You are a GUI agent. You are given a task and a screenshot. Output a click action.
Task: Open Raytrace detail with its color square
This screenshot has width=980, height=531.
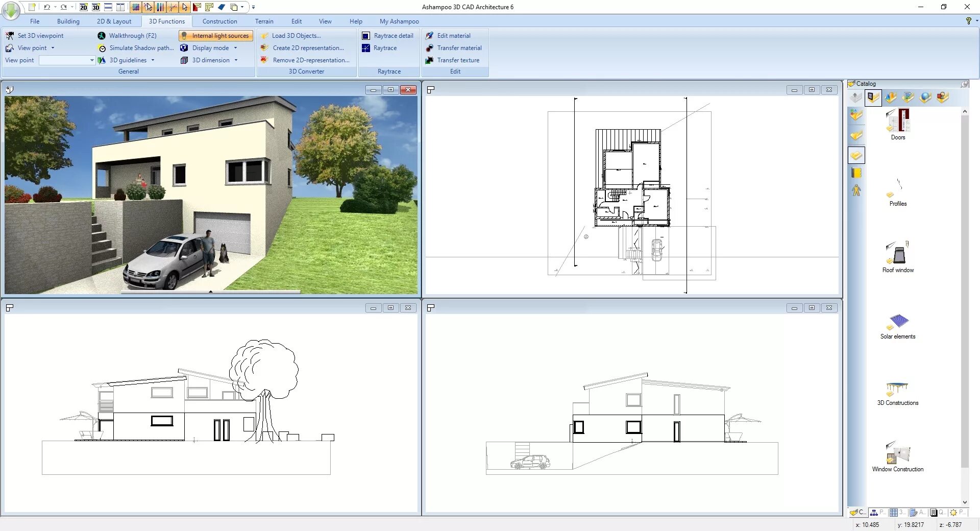click(388, 35)
